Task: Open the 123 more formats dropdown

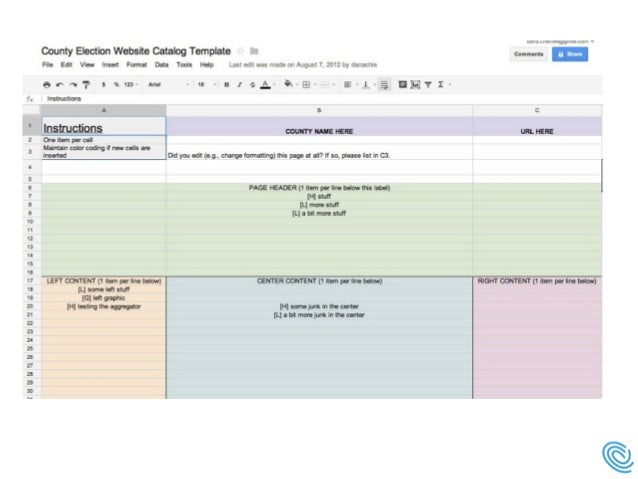Action: coord(131,85)
